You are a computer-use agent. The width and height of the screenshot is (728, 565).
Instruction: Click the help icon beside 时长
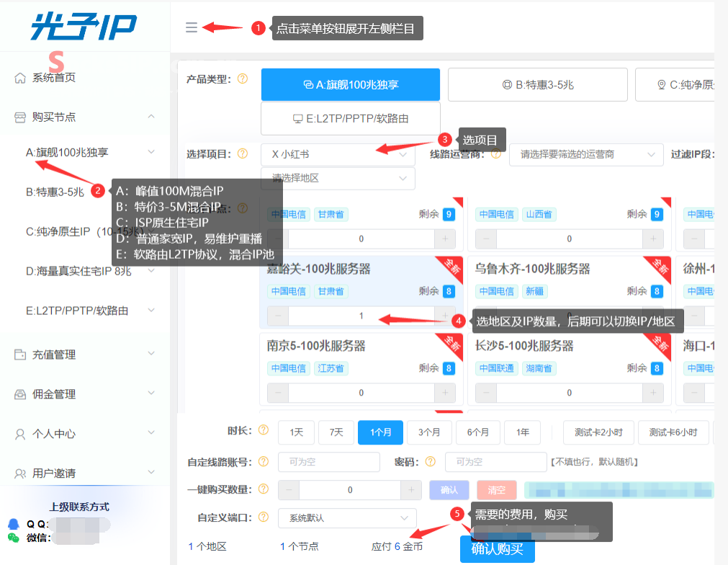pos(264,430)
